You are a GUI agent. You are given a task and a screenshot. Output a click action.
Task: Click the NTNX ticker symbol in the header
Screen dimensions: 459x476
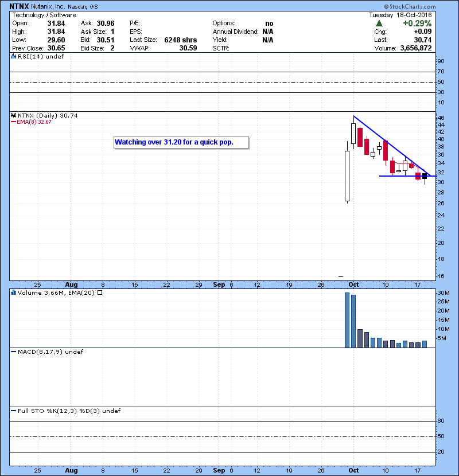[19, 6]
